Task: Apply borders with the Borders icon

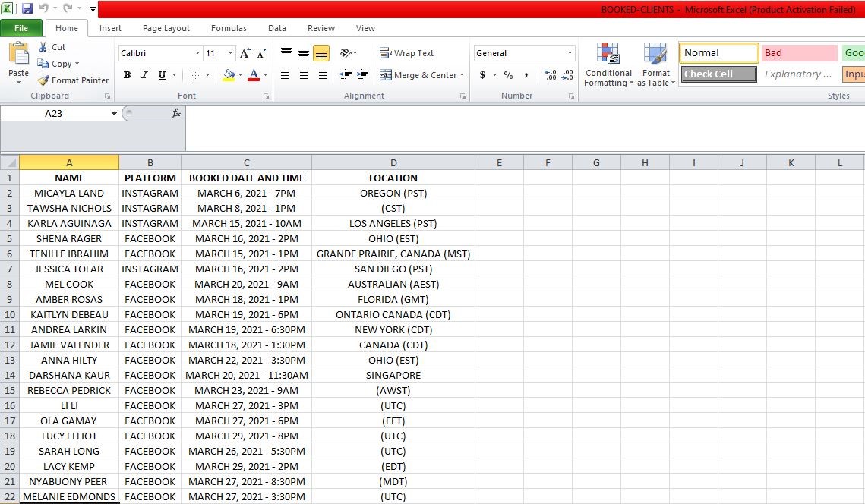Action: click(x=195, y=75)
